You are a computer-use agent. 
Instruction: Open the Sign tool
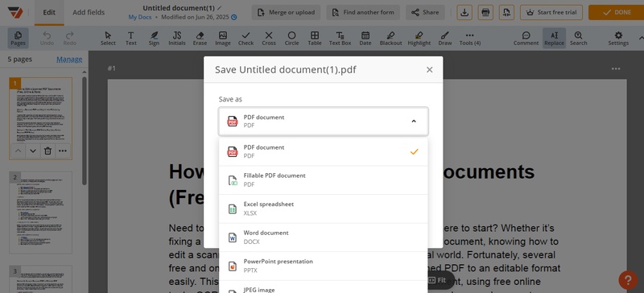(x=154, y=38)
